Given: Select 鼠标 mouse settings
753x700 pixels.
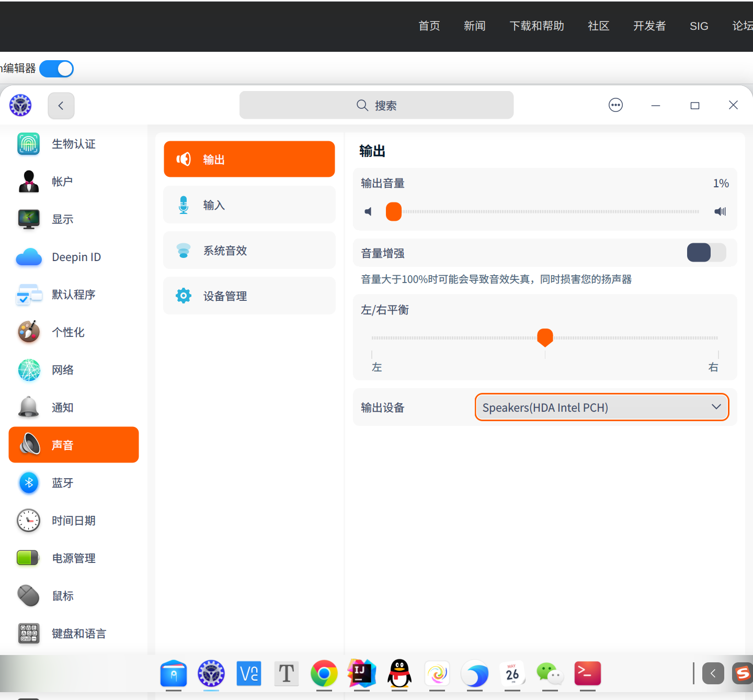Looking at the screenshot, I should [74, 596].
